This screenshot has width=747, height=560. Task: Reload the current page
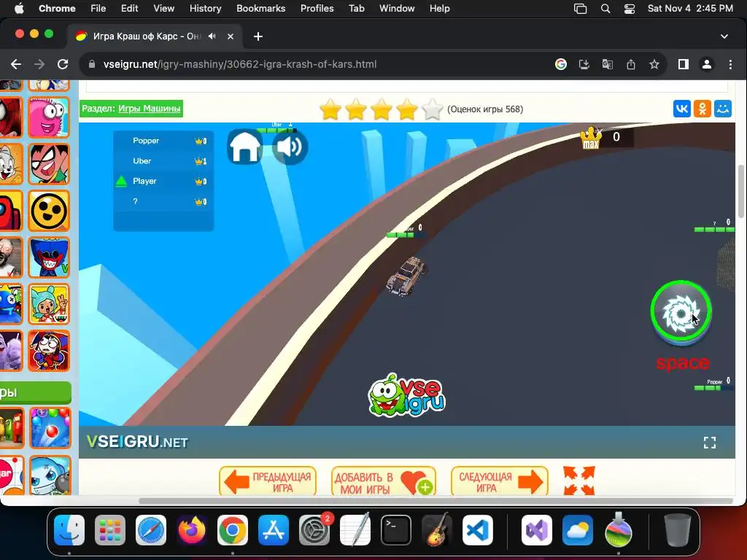point(63,64)
